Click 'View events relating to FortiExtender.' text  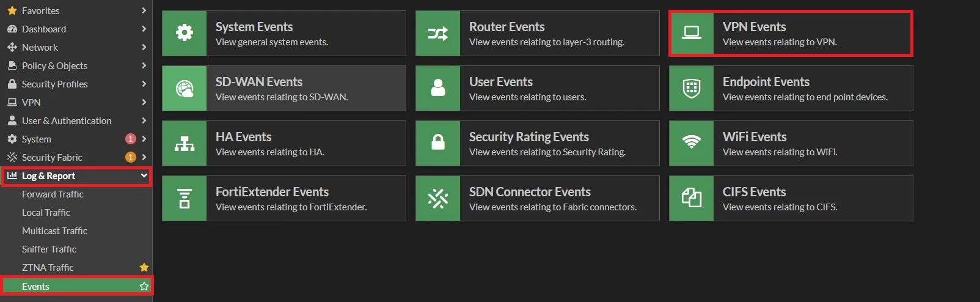click(291, 207)
